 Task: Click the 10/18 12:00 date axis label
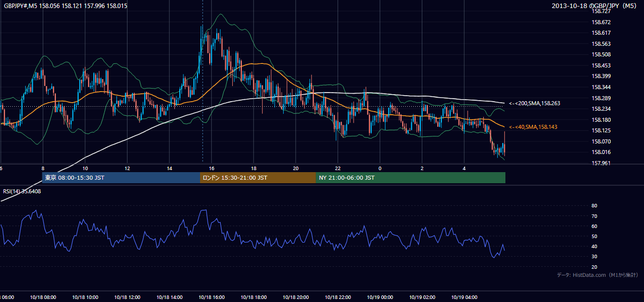coord(127,297)
